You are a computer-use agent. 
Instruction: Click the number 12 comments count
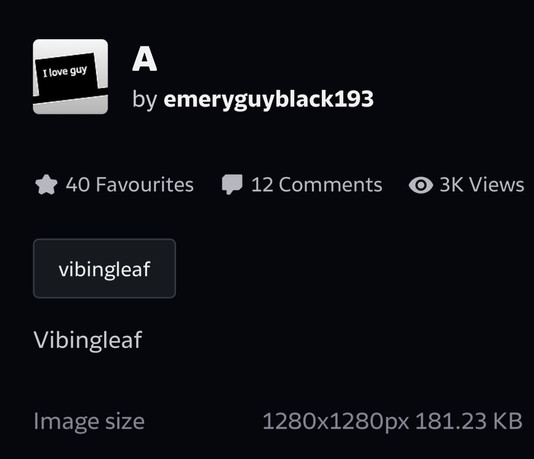pyautogui.click(x=262, y=185)
